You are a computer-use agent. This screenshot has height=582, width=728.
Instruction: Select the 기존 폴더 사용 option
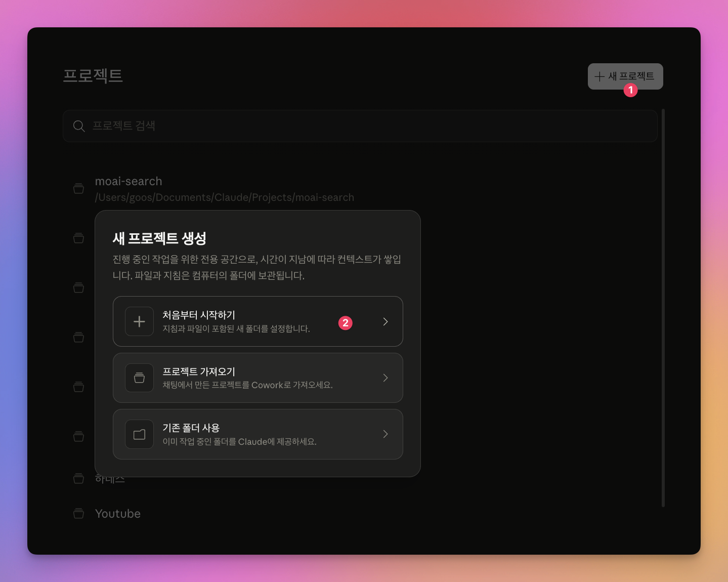258,434
